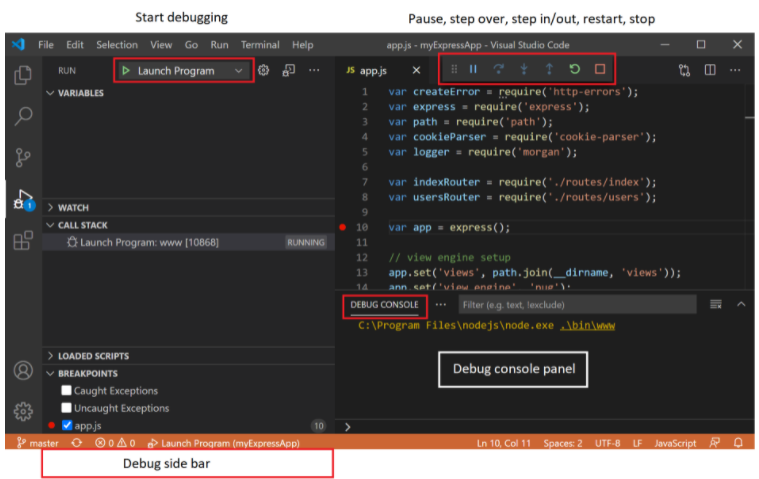Viewport: 759px width, 479px height.
Task: Stop the debug session
Action: coord(600,69)
